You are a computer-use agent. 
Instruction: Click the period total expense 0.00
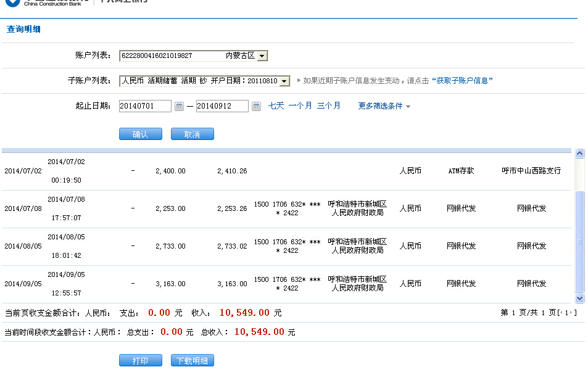click(x=172, y=332)
